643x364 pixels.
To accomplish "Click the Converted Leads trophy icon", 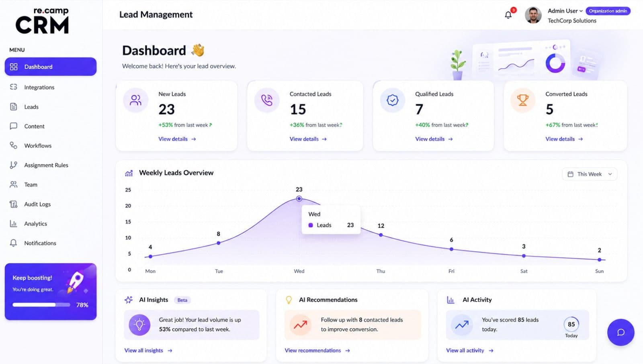I will 523,100.
